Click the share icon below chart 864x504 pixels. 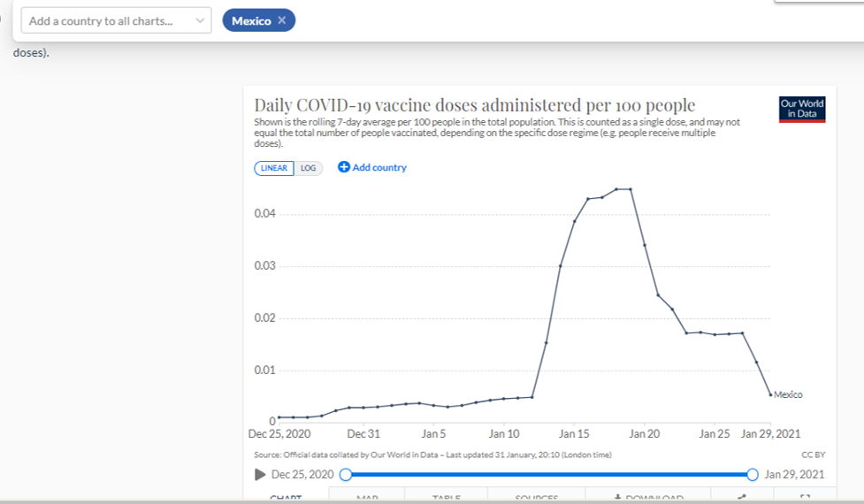point(742,498)
